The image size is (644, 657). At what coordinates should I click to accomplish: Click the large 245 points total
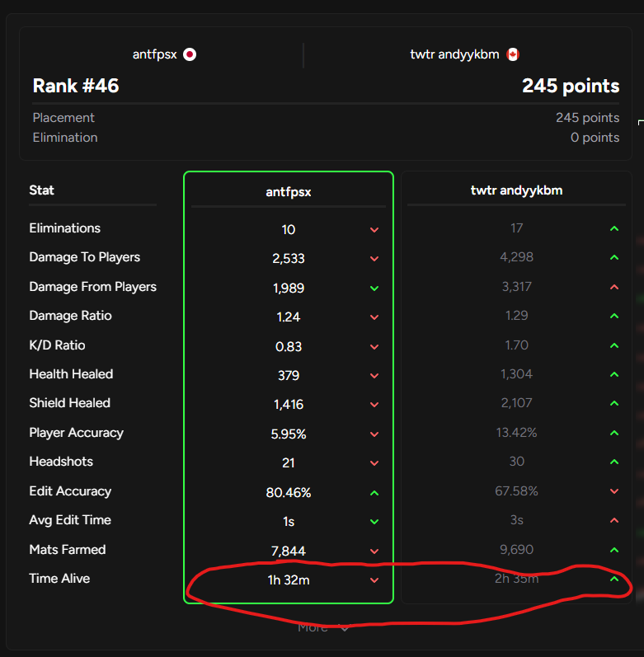pyautogui.click(x=571, y=86)
